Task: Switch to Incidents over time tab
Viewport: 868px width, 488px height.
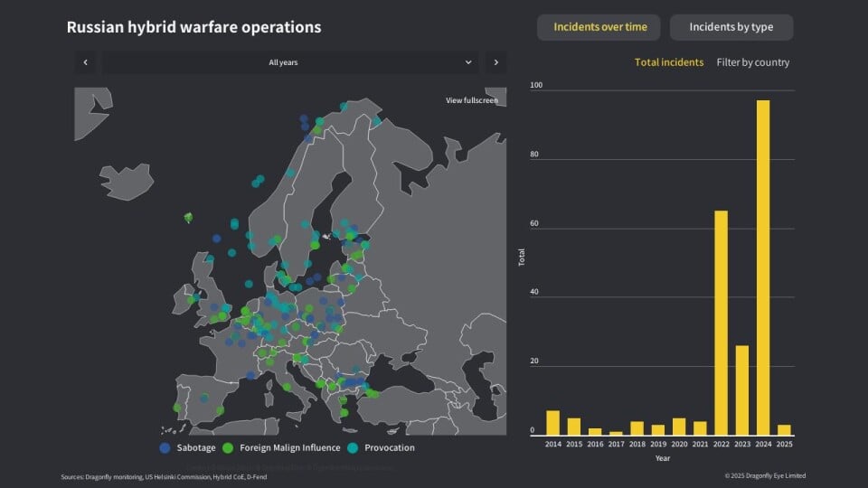Action: click(599, 27)
